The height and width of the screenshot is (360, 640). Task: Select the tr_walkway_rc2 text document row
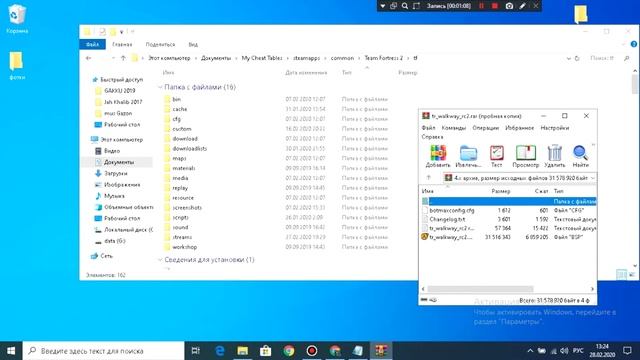click(508, 228)
